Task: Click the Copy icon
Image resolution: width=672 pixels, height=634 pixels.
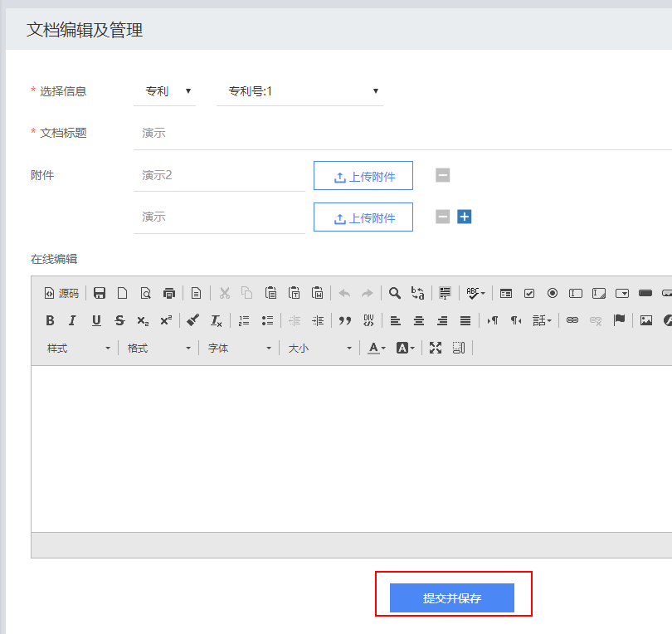Action: pos(247,293)
